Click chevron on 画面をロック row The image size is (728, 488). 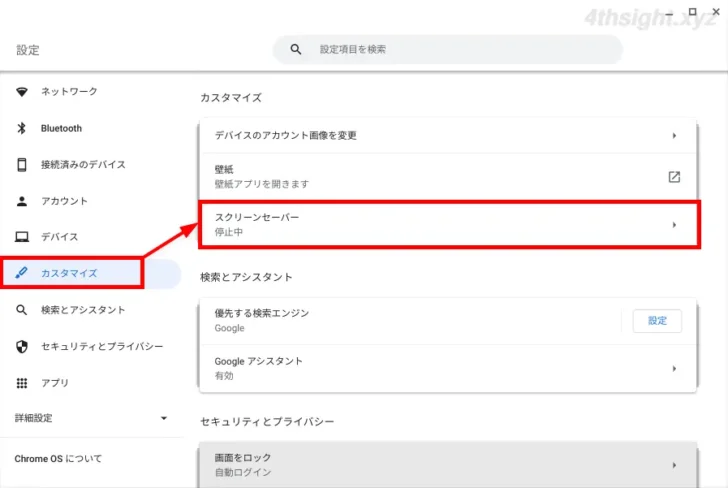coord(674,465)
